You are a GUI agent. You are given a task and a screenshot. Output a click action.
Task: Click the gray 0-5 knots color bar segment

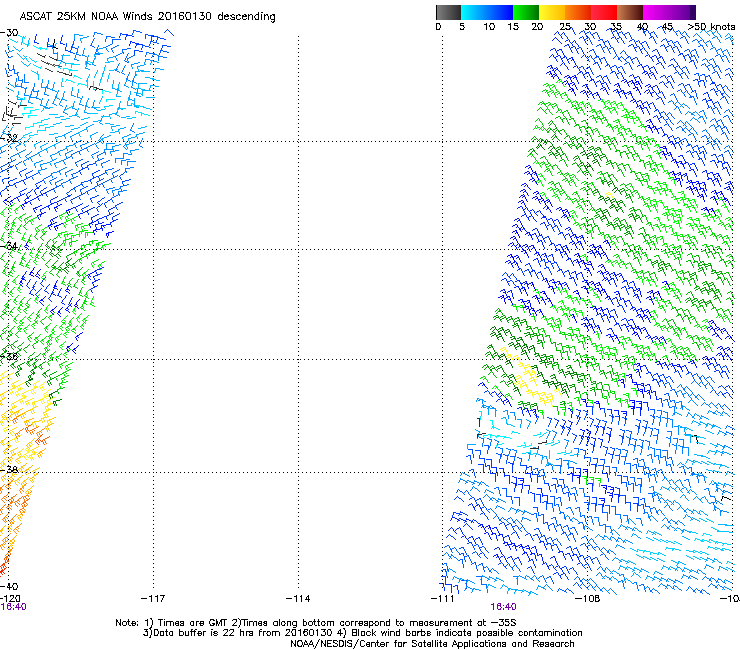[449, 12]
